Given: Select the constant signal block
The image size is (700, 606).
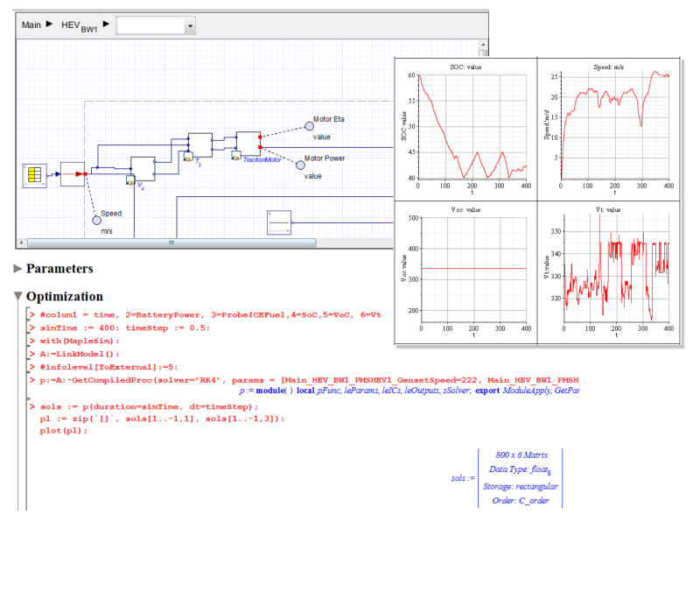Looking at the screenshot, I should [x=280, y=223].
